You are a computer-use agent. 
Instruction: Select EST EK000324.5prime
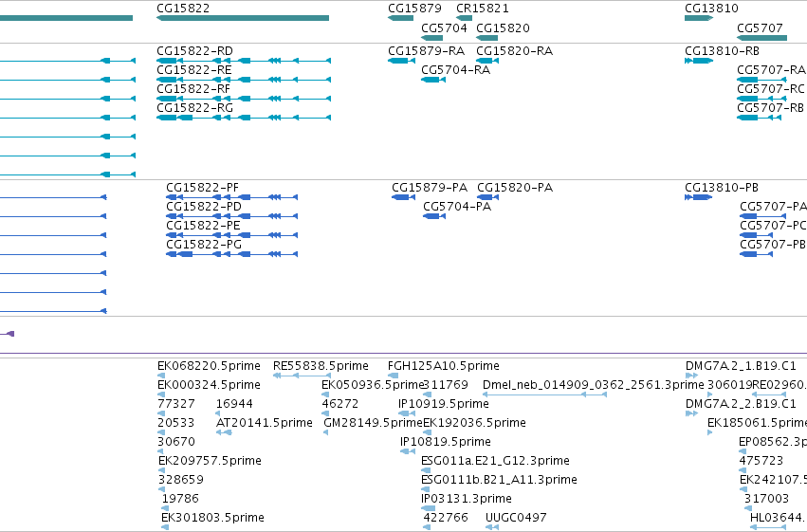coord(161,394)
